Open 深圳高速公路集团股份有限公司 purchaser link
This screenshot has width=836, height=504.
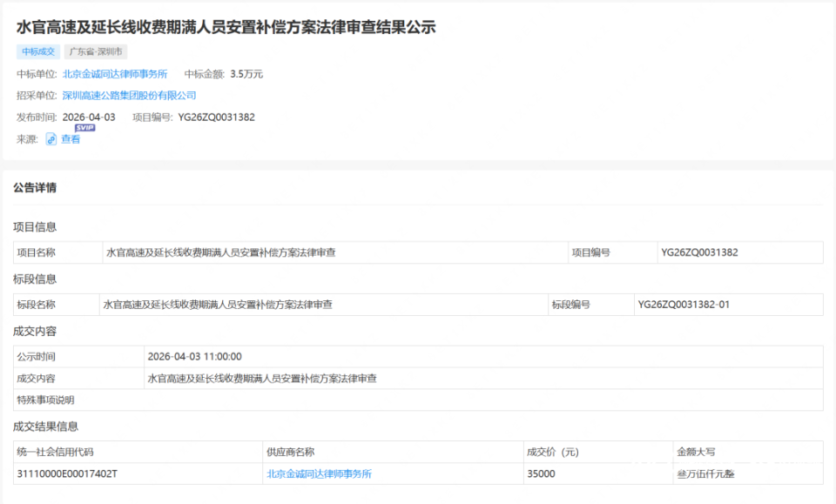click(130, 96)
